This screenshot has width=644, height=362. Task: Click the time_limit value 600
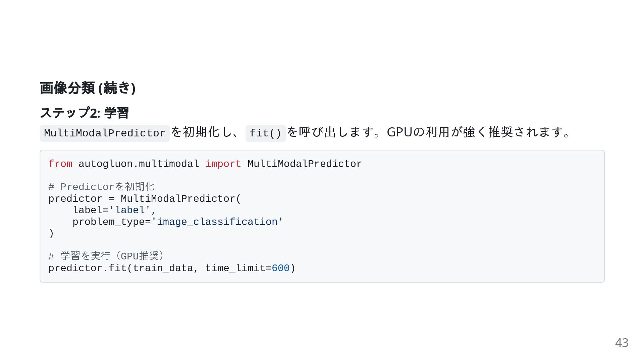point(280,268)
